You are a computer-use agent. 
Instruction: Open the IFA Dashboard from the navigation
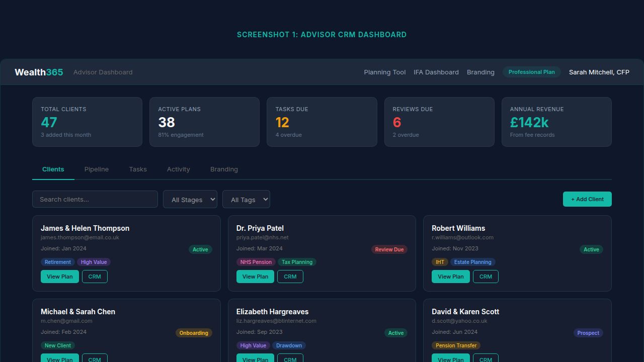point(436,72)
